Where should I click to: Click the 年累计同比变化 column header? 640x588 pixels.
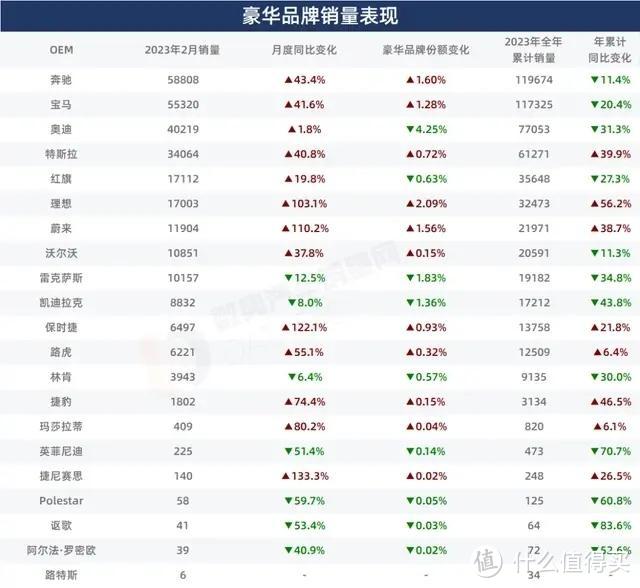tap(610, 50)
